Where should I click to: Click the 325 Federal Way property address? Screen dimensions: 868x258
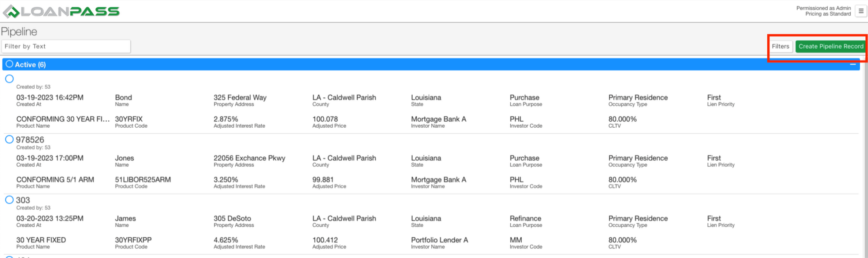click(x=240, y=98)
